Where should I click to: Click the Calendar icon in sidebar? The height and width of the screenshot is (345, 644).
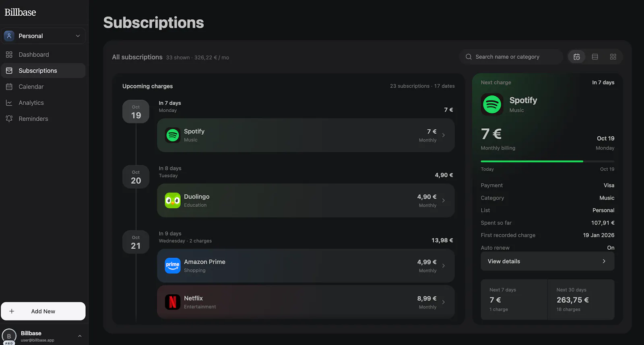pos(9,87)
